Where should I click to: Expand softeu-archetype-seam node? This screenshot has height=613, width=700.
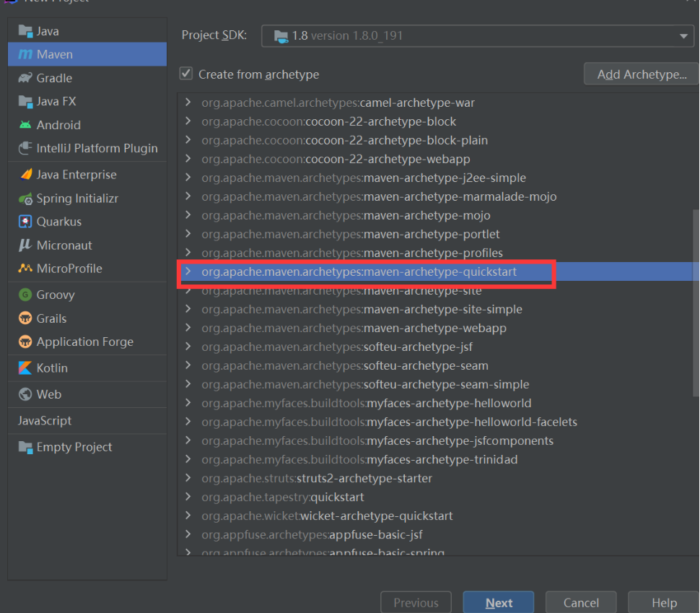(x=188, y=365)
